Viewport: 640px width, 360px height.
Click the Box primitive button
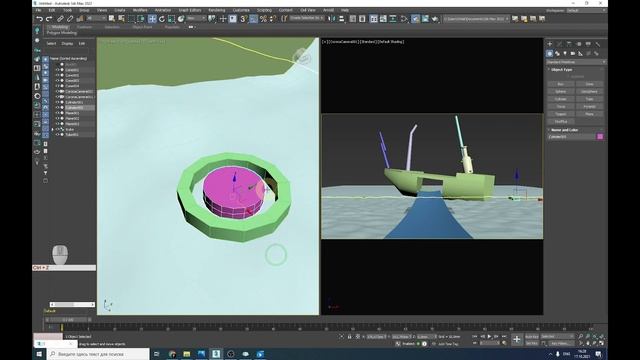(560, 84)
